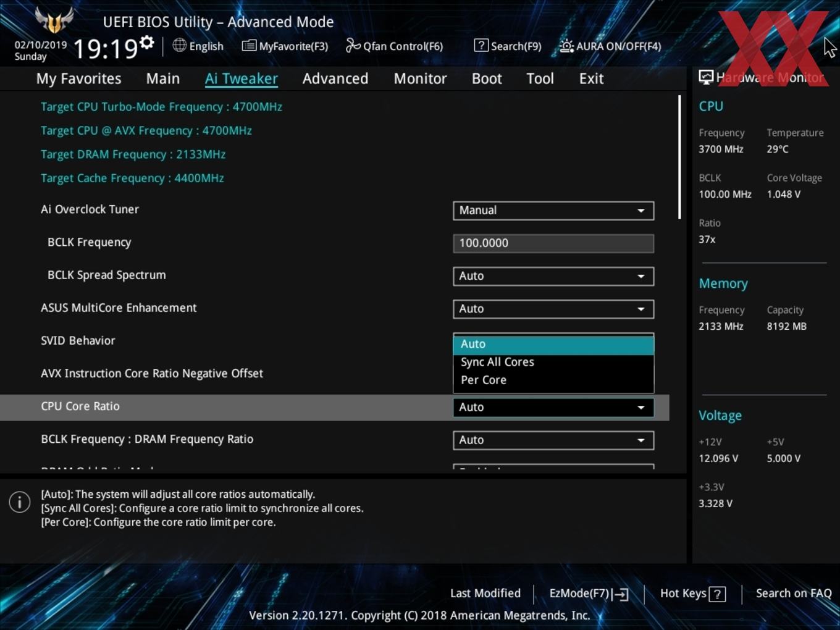The width and height of the screenshot is (840, 630).
Task: Expand the BCLK Spread Spectrum dropdown
Action: pos(553,276)
